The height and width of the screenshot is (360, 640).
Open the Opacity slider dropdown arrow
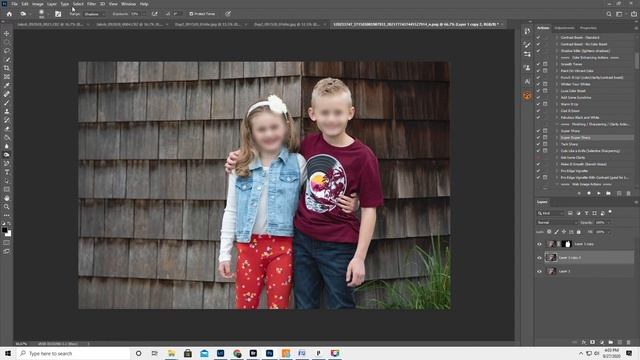608,222
